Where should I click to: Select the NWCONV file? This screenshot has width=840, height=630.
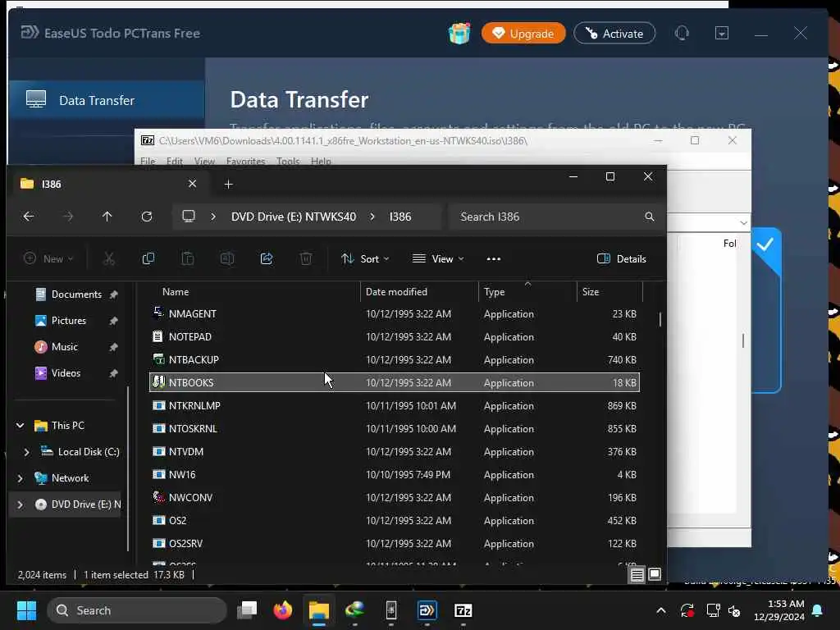coord(394,498)
